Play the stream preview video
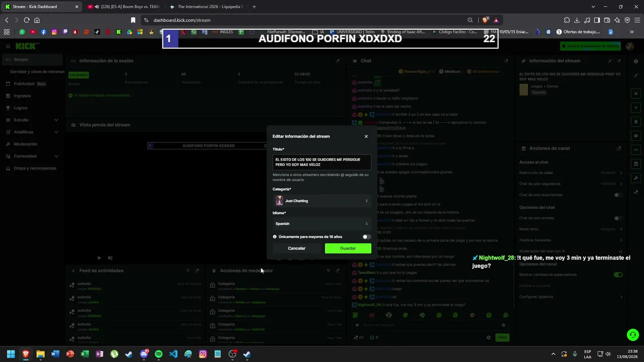 click(x=99, y=258)
